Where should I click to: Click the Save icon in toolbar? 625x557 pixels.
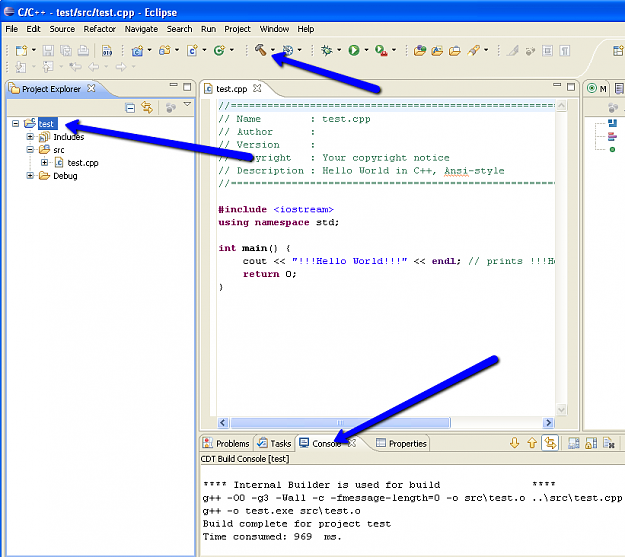(x=48, y=51)
